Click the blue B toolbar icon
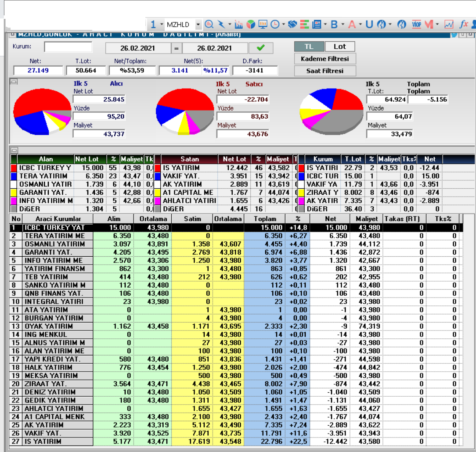Screen dimensions: 476x452 pos(334,24)
